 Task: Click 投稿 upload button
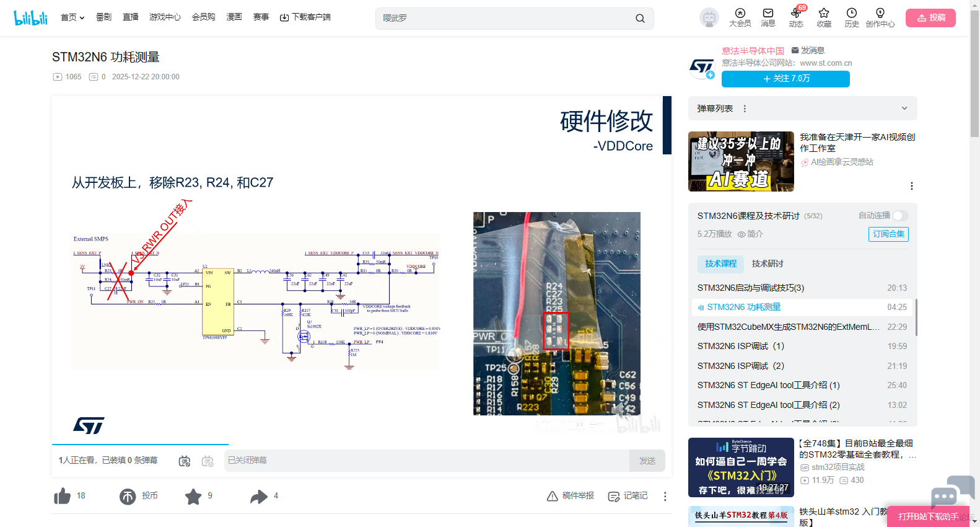pyautogui.click(x=930, y=18)
